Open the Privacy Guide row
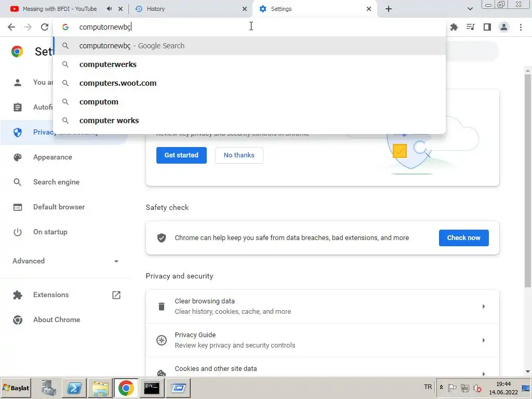Image resolution: width=532 pixels, height=399 pixels. 322,340
